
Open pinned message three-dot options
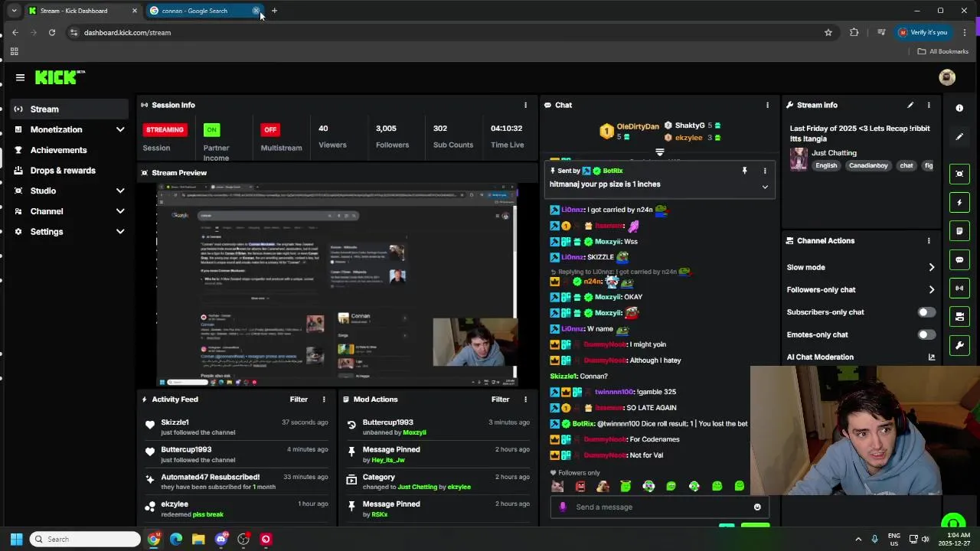tap(764, 171)
